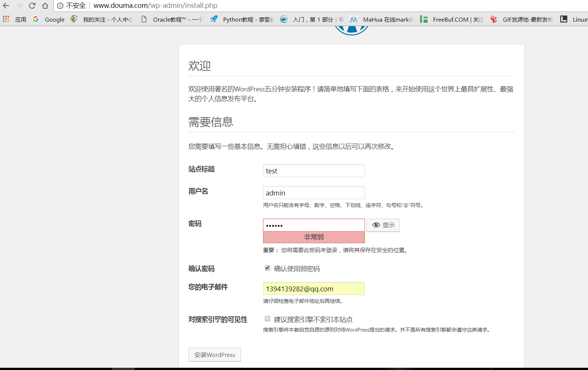Screen dimensions: 588x370
Task: Click the 您的电子邮件 email field
Action: pos(314,289)
